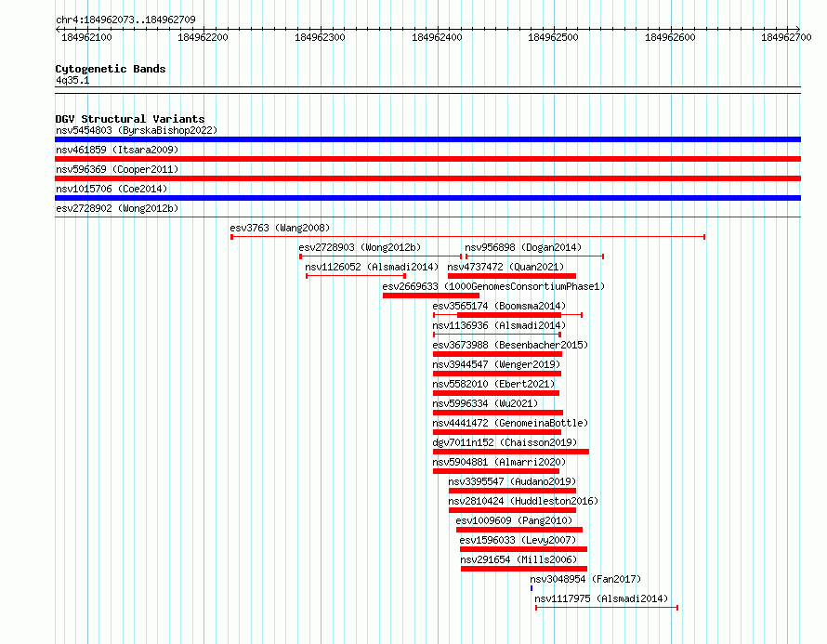Click the red bar under nsv291654 (Mills2006)
The height and width of the screenshot is (644, 827).
pyautogui.click(x=524, y=569)
